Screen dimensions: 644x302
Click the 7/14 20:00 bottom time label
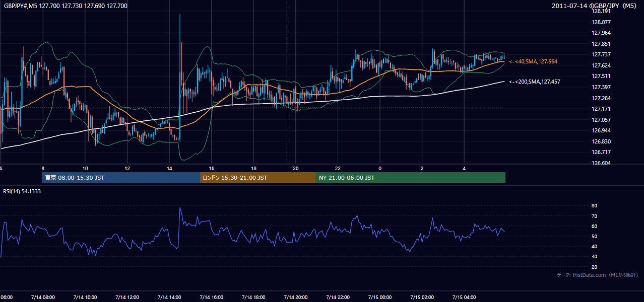(x=296, y=297)
